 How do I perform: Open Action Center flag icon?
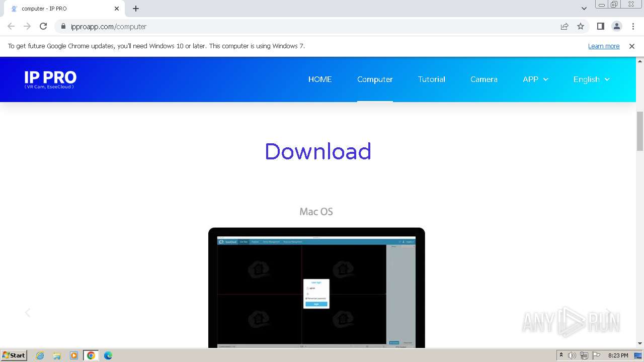595,355
